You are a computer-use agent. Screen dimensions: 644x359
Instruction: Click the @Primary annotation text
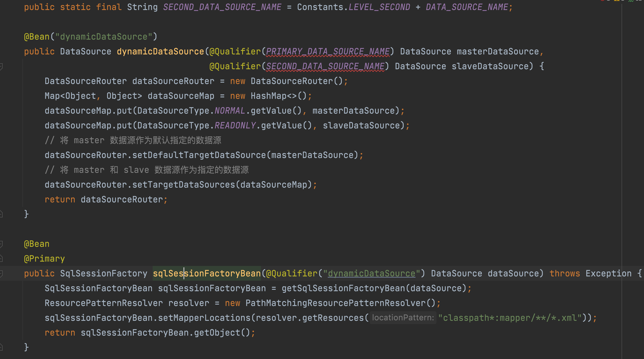coord(44,259)
